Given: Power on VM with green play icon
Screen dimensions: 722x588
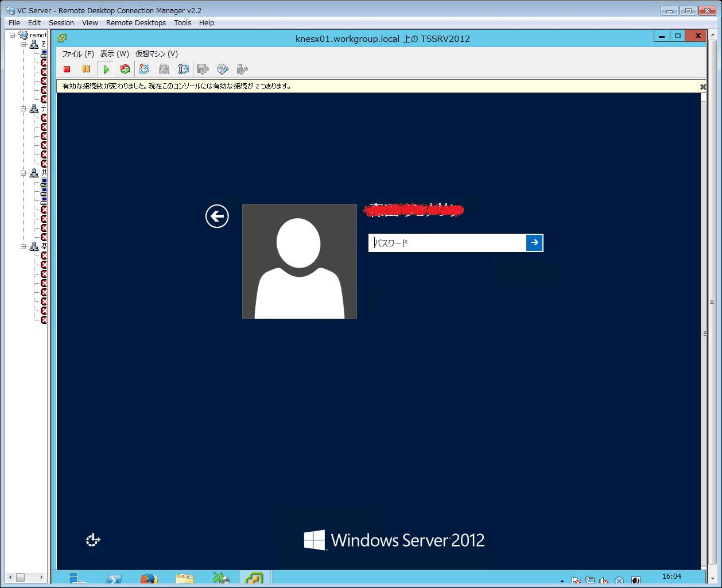Looking at the screenshot, I should tap(106, 69).
